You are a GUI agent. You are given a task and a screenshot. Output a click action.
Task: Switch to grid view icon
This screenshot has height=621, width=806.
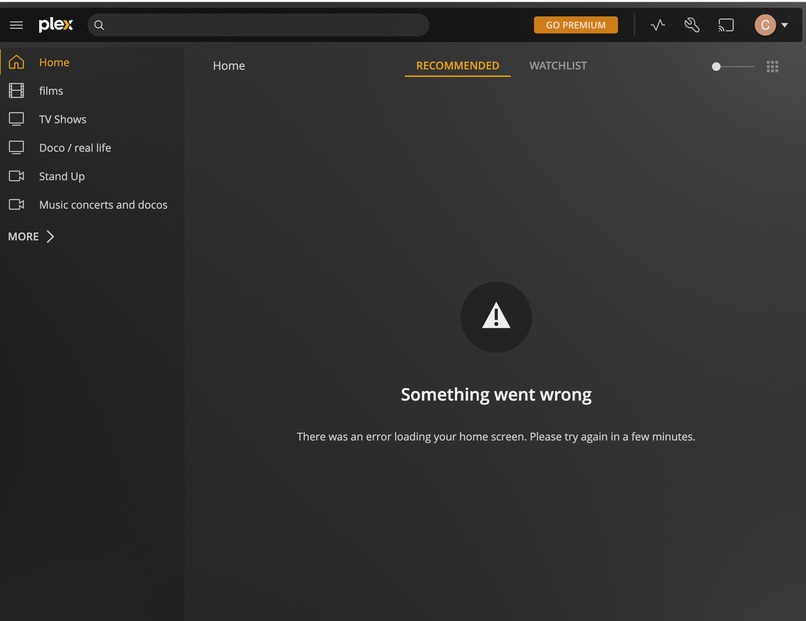[x=772, y=66]
